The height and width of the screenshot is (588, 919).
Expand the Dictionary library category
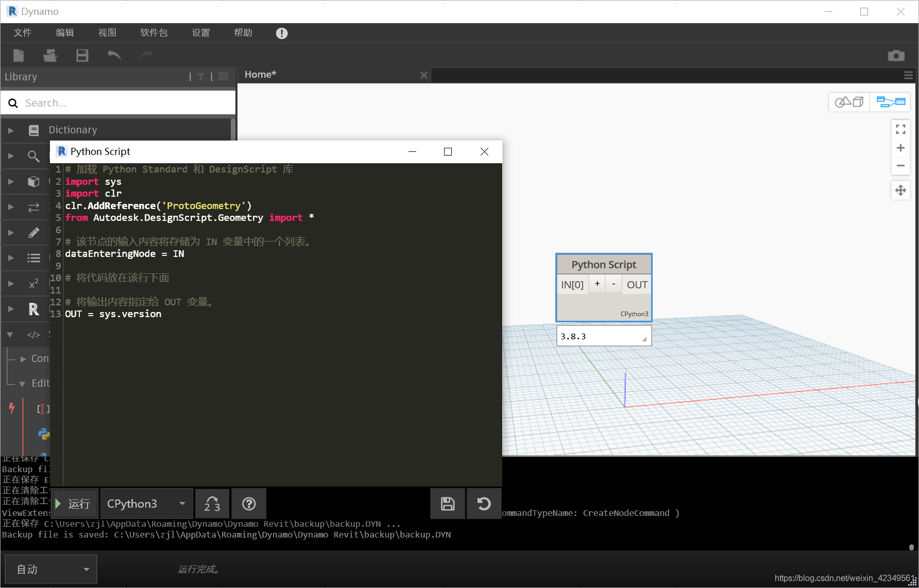click(10, 130)
